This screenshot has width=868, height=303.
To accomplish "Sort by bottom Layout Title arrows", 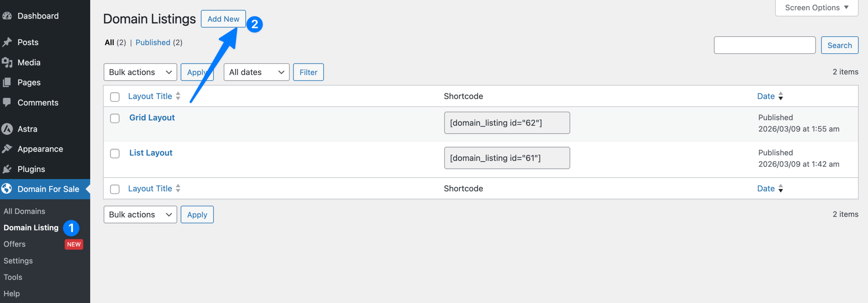I will coord(178,188).
